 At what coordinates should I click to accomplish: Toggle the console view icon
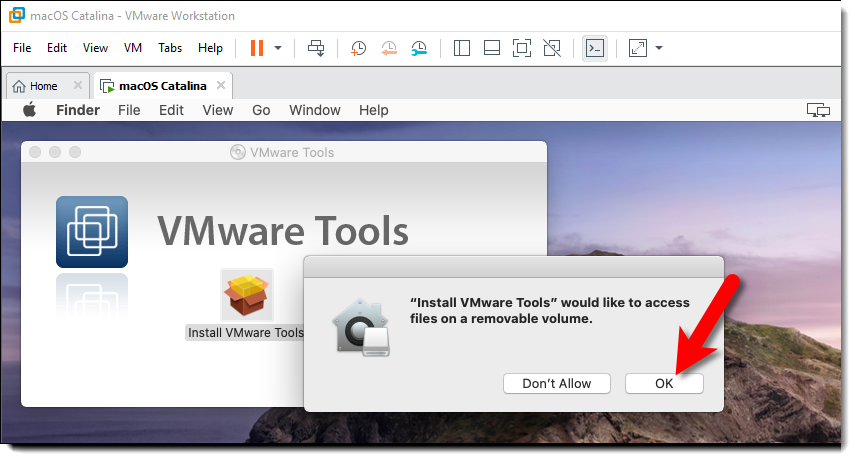(x=595, y=48)
